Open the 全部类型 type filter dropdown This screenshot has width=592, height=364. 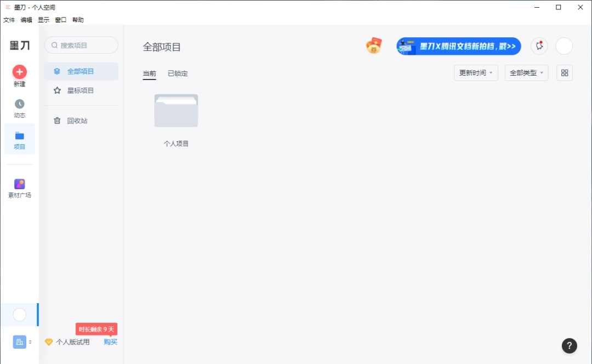[x=526, y=72]
